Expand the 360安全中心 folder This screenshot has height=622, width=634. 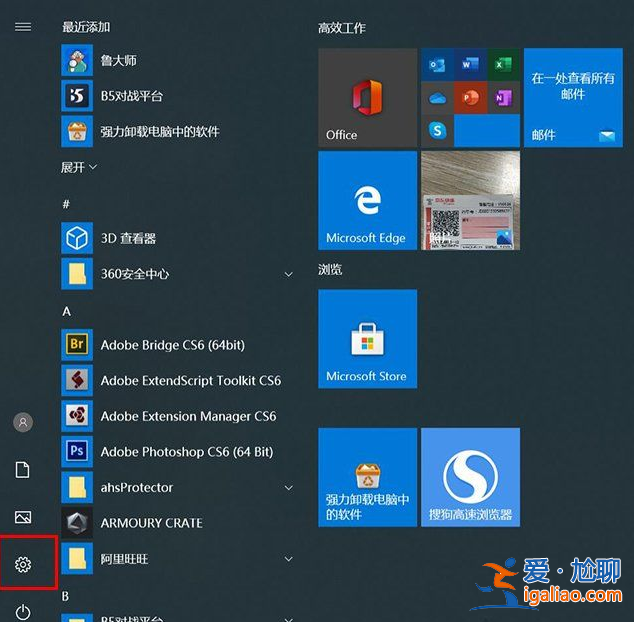pyautogui.click(x=178, y=274)
